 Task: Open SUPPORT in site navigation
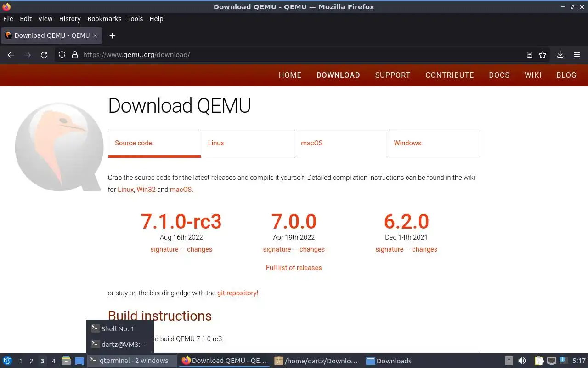[x=393, y=75]
